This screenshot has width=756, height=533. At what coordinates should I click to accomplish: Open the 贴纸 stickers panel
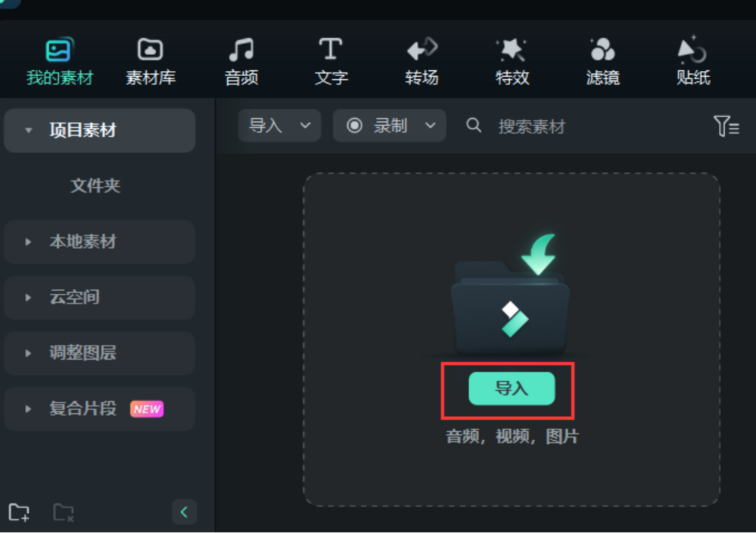click(x=692, y=60)
